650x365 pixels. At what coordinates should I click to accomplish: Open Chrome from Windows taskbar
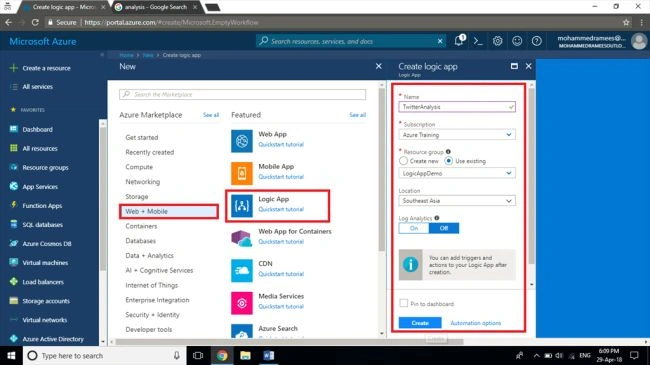(x=222, y=355)
